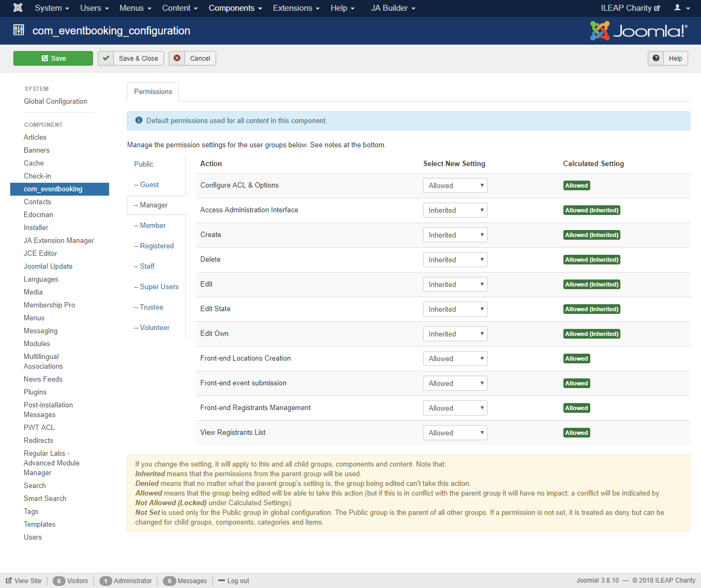Open Global Configuration in sidebar

55,101
